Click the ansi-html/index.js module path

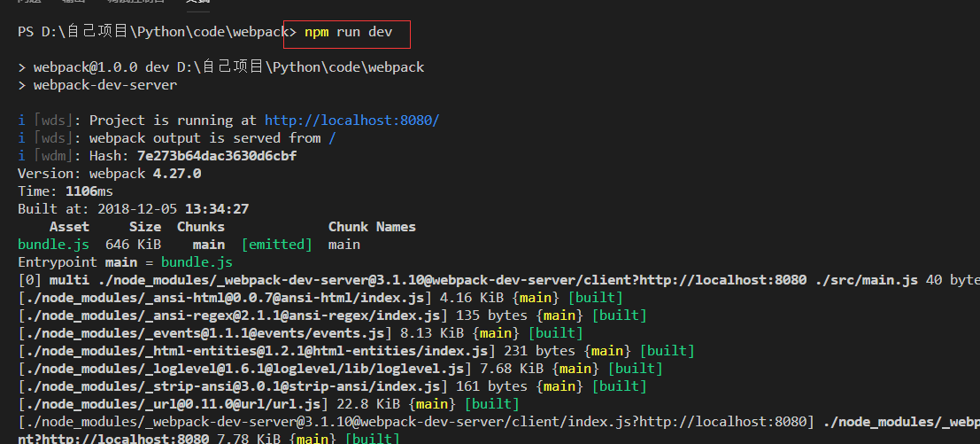225,298
